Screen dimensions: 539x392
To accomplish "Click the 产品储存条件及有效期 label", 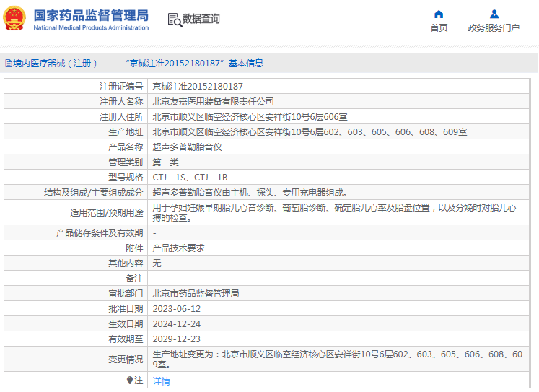I will coord(100,232).
